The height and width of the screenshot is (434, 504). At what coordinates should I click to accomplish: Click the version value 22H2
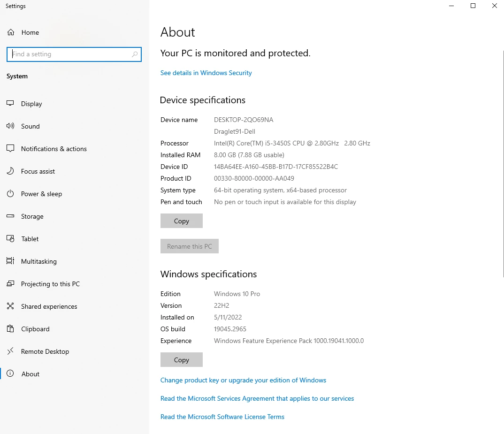point(222,306)
